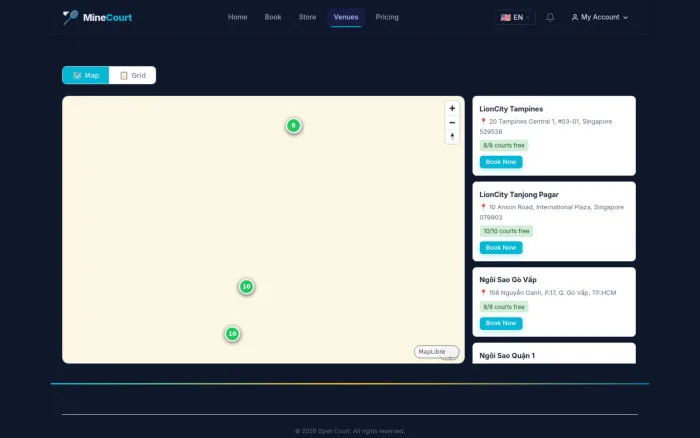Click the green marker labeled 8
This screenshot has height=438, width=700.
293,125
